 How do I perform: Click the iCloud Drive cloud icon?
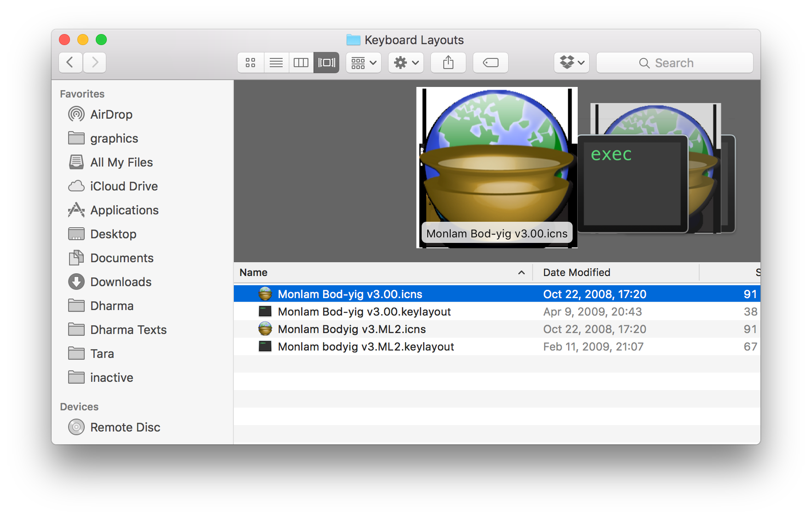click(76, 186)
